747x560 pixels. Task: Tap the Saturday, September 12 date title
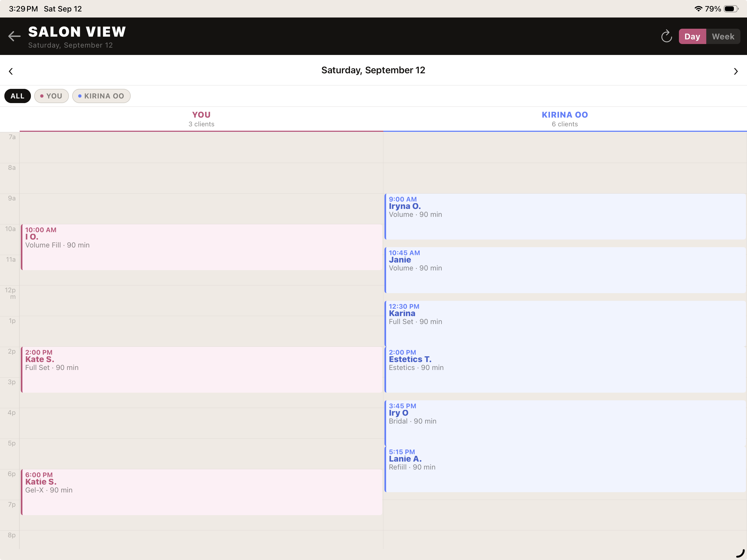tap(373, 70)
